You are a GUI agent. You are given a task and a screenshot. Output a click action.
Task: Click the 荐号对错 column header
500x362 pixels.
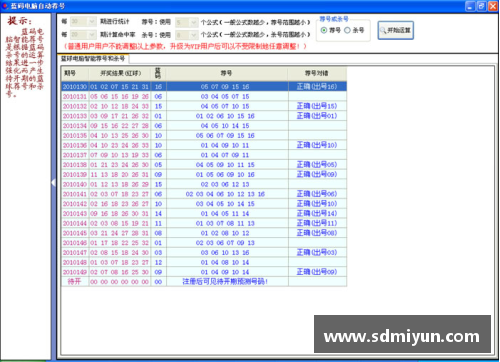317,73
